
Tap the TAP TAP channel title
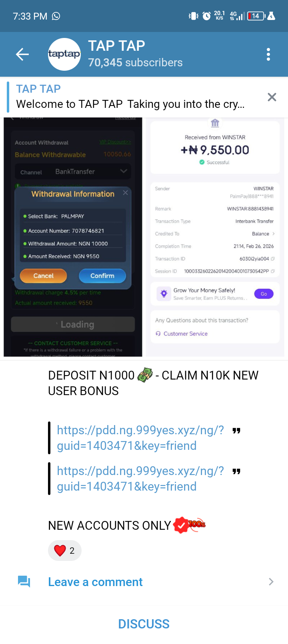[116, 46]
